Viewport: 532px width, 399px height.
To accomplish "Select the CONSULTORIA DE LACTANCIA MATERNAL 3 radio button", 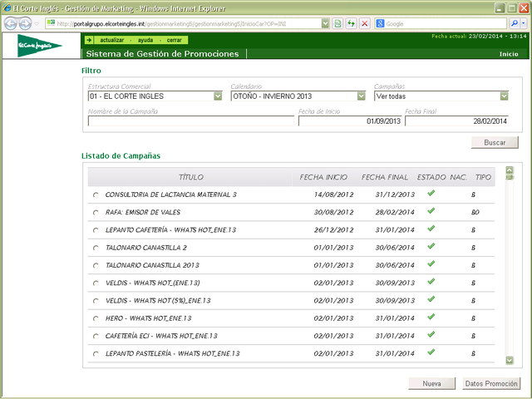I will pyautogui.click(x=96, y=195).
